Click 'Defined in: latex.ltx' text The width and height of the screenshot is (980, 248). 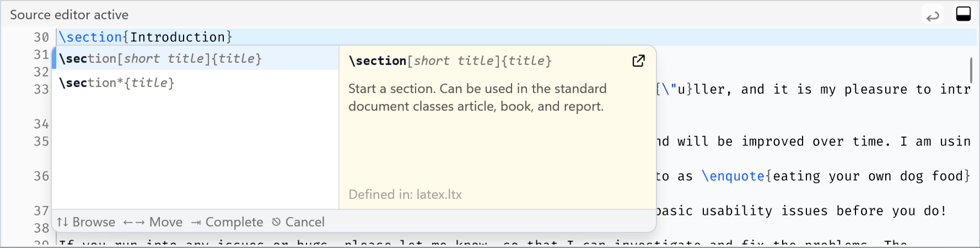(x=405, y=195)
